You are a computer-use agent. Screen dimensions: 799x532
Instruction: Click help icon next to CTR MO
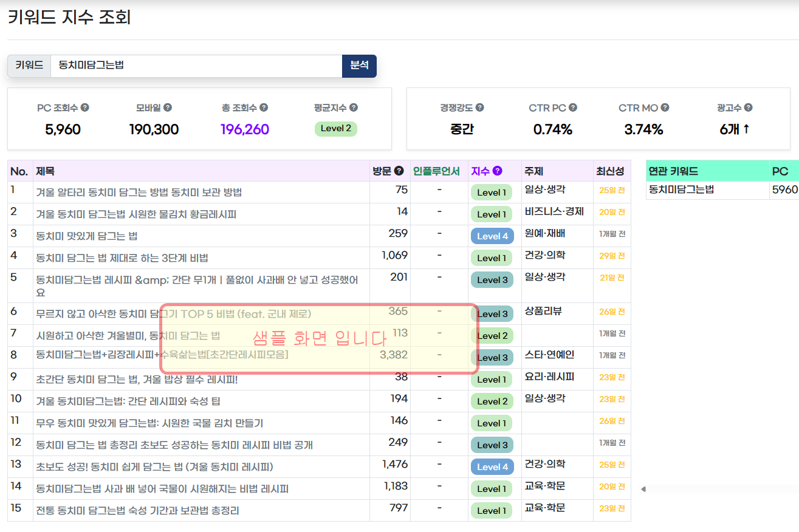tap(665, 107)
